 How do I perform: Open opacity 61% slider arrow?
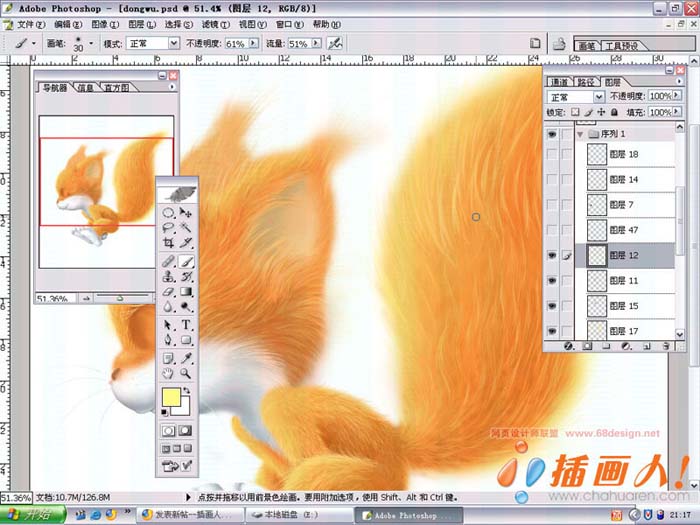254,43
